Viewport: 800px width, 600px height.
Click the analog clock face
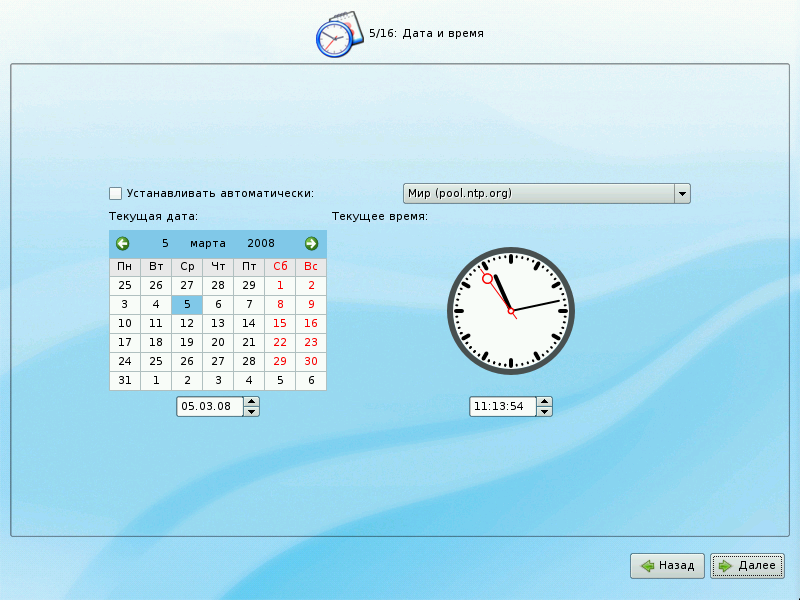point(510,310)
